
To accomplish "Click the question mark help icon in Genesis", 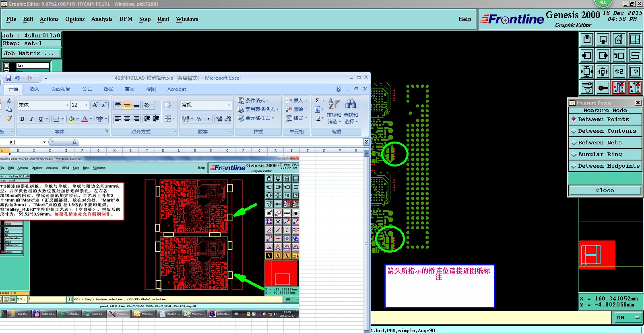I will click(635, 72).
